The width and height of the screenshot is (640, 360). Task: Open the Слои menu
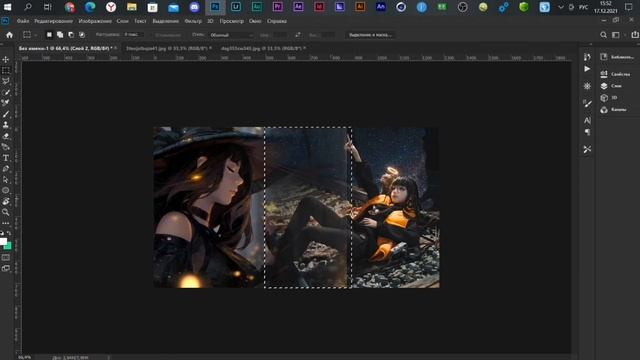pyautogui.click(x=122, y=21)
